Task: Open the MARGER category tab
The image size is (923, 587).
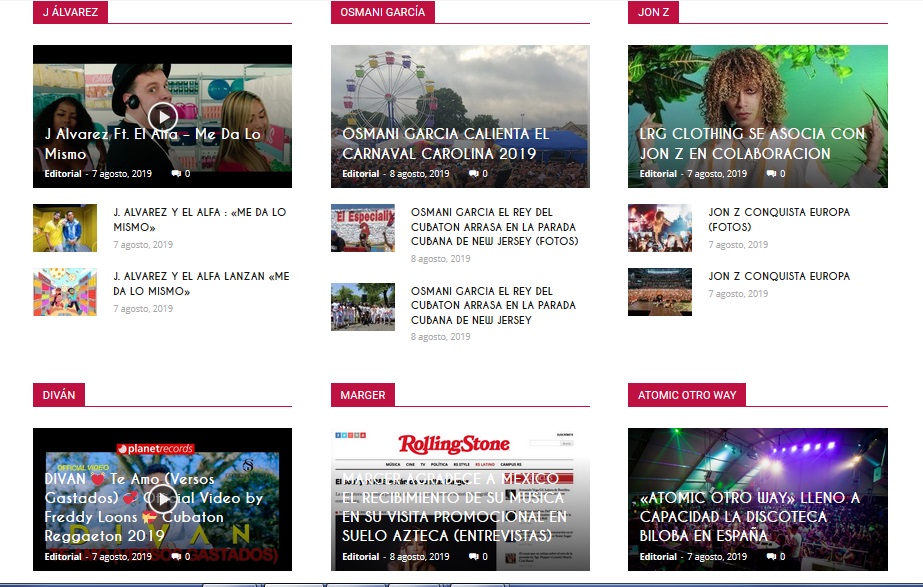Action: click(x=363, y=395)
